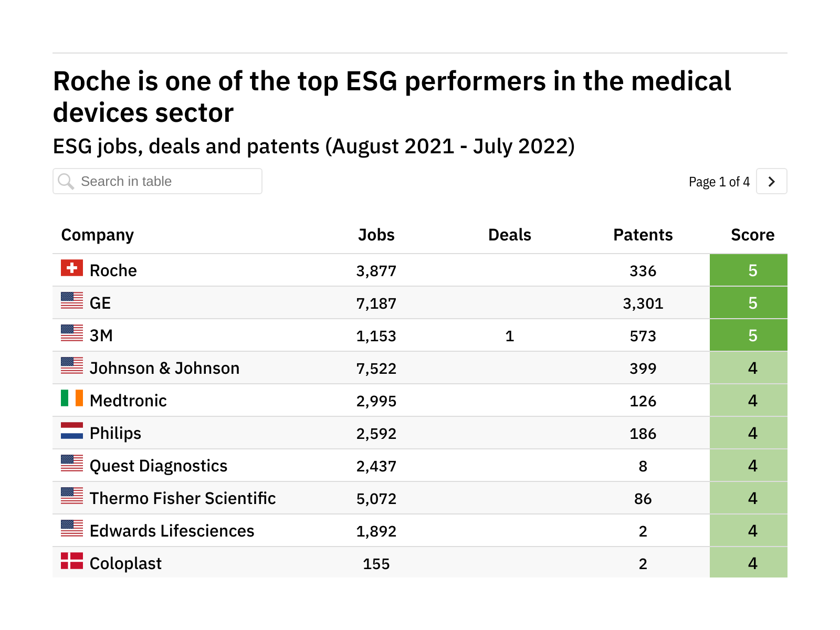The height and width of the screenshot is (630, 840).
Task: Click the Denmark flag beside Coloplast
Action: 72,561
